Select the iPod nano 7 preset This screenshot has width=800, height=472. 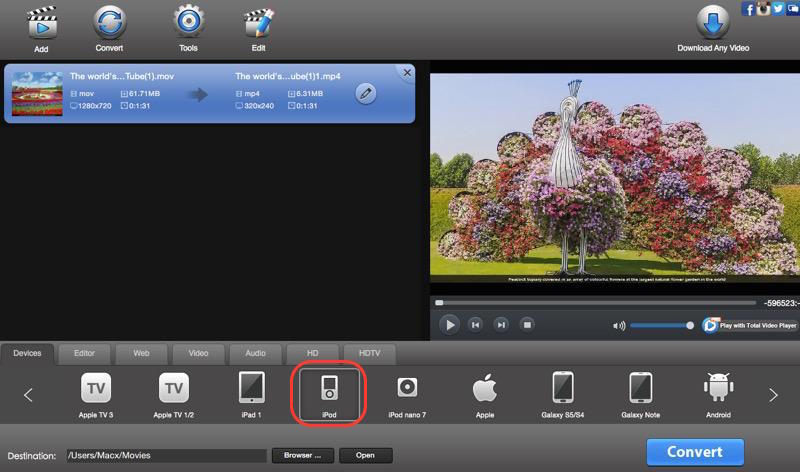pyautogui.click(x=407, y=395)
